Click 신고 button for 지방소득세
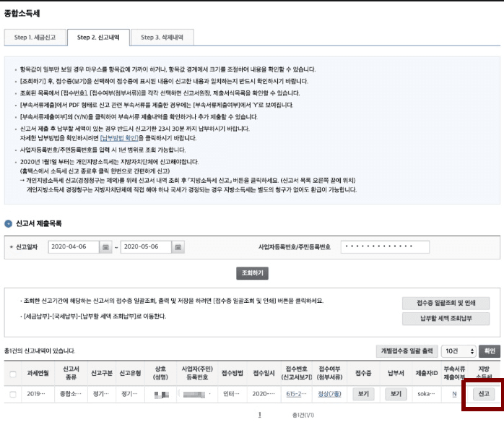This screenshot has width=504, height=425. pyautogui.click(x=484, y=394)
